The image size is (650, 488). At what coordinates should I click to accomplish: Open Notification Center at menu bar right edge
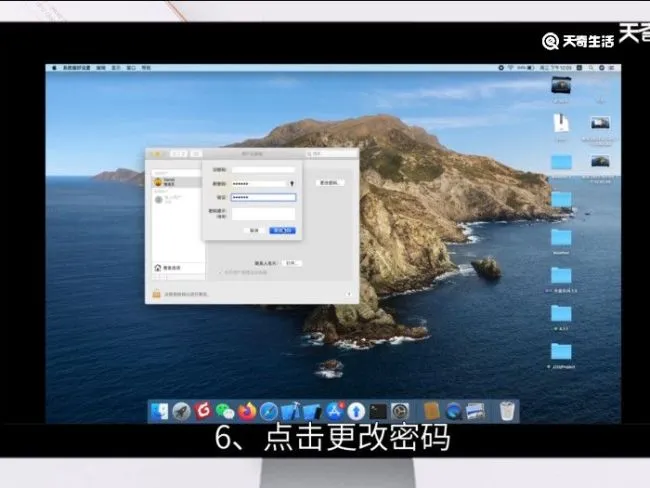[611, 68]
